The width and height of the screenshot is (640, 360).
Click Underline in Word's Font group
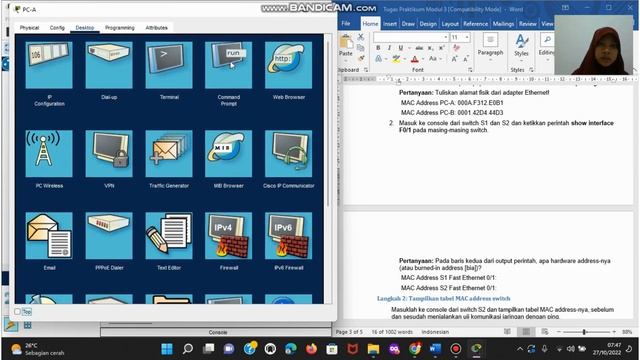(x=400, y=48)
